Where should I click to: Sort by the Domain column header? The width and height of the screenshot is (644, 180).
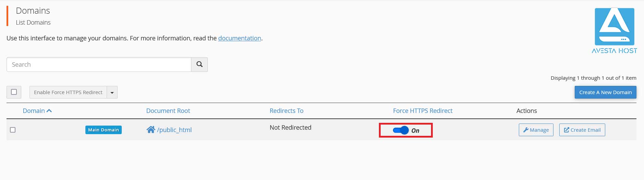tap(34, 111)
